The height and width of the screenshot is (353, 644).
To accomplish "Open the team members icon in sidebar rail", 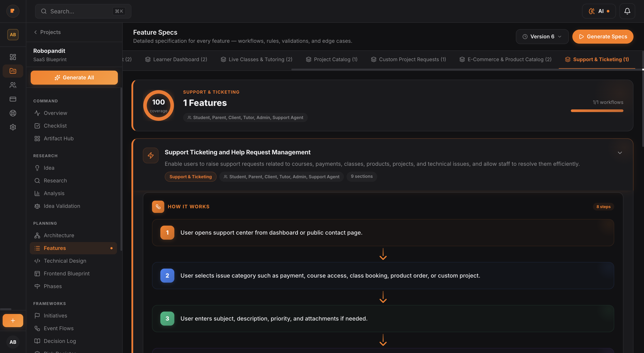I will [x=13, y=85].
